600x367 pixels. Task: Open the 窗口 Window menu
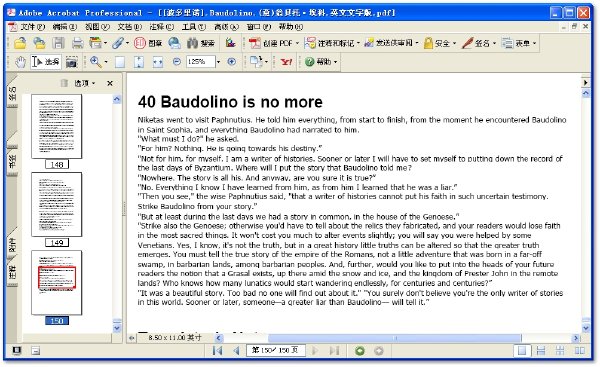click(x=259, y=27)
